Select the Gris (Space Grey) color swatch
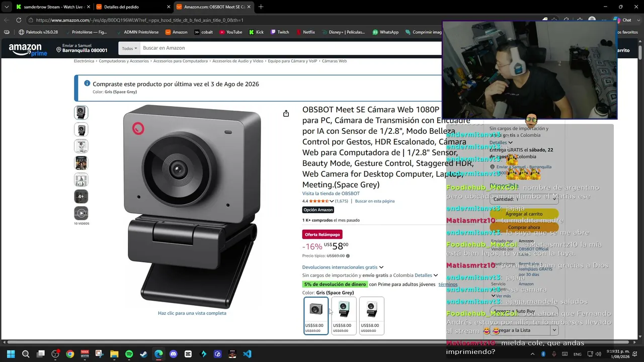This screenshot has height=362, width=644. (x=316, y=316)
